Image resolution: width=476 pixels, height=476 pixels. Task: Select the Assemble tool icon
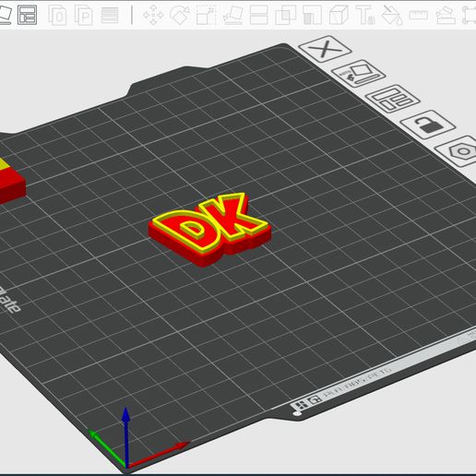coord(446,15)
